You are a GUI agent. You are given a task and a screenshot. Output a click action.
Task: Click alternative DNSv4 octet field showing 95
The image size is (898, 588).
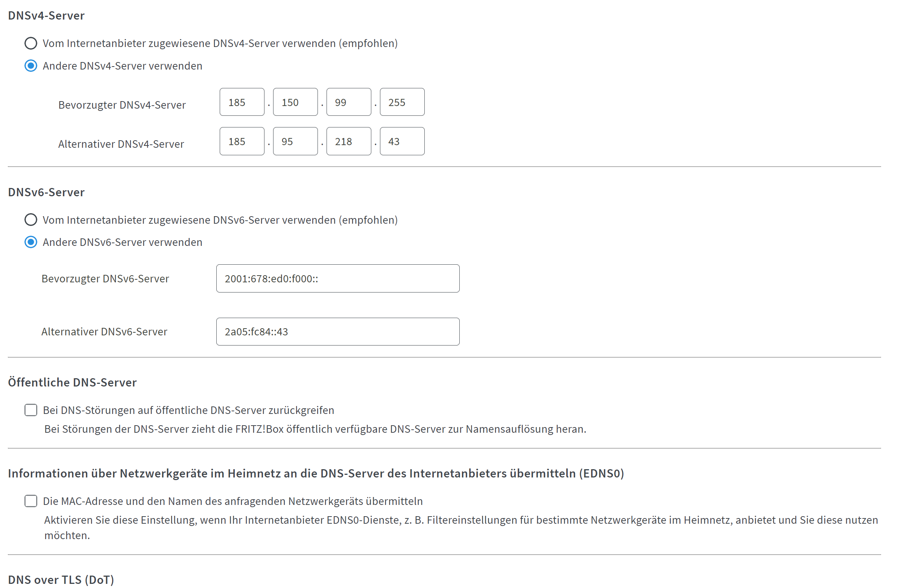click(x=296, y=141)
